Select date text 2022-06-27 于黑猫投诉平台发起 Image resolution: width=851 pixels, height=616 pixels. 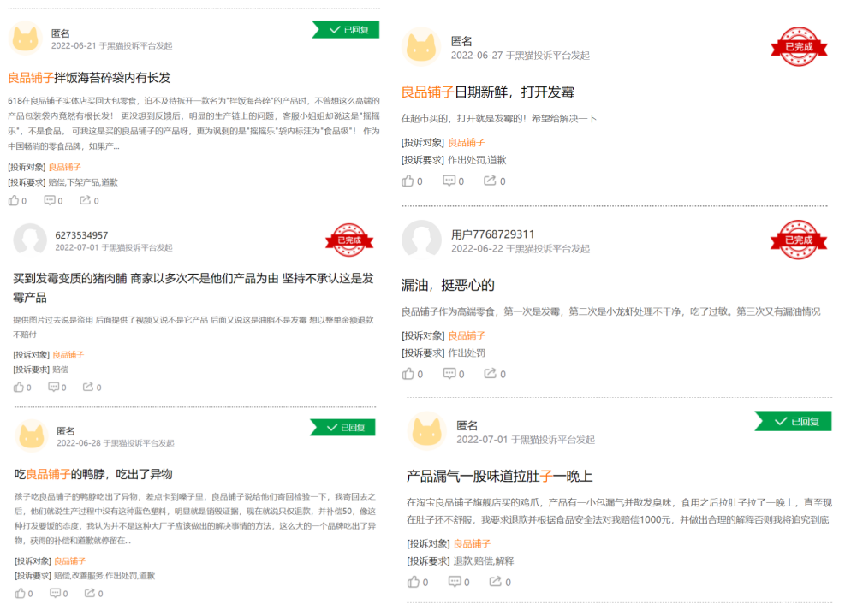[x=521, y=56]
